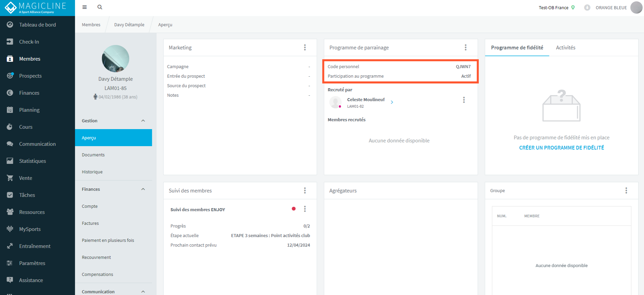The image size is (644, 295).
Task: Open options menu for Celeste Moulineuf
Action: pyautogui.click(x=464, y=100)
